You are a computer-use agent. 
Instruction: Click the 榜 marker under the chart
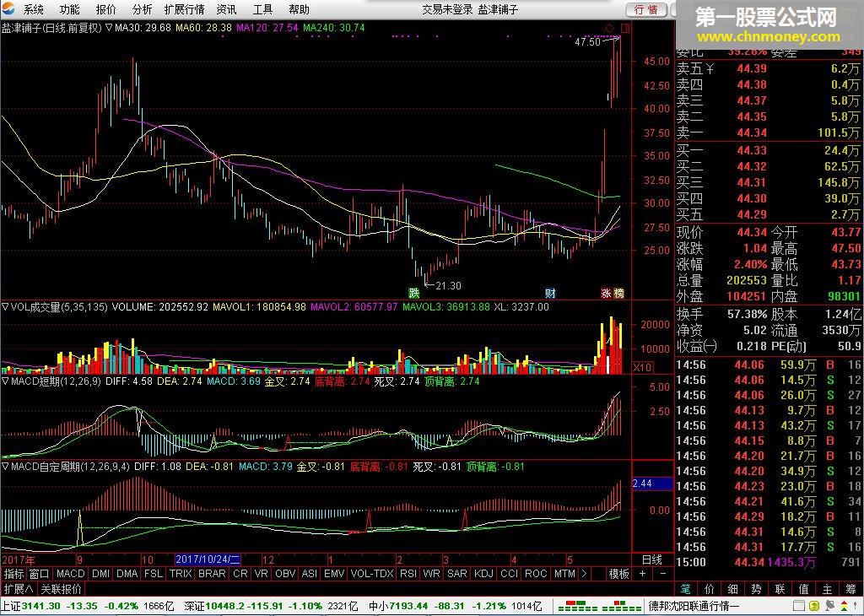point(618,293)
